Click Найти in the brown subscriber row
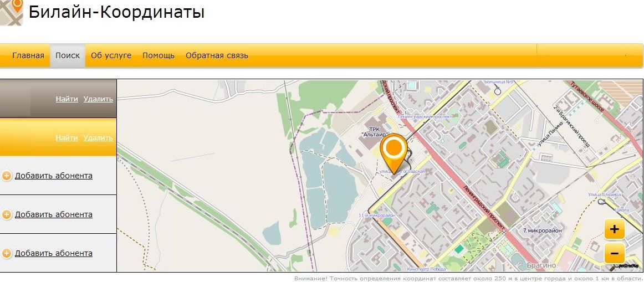The image size is (644, 282). click(67, 99)
